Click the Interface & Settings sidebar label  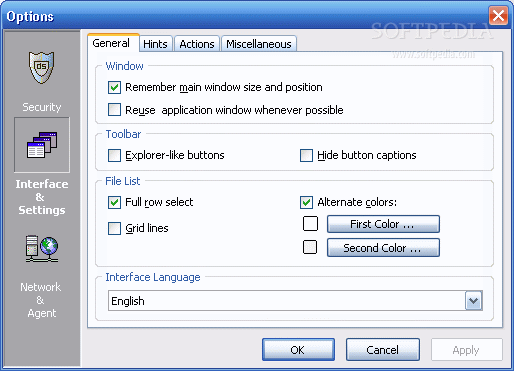pyautogui.click(x=42, y=197)
